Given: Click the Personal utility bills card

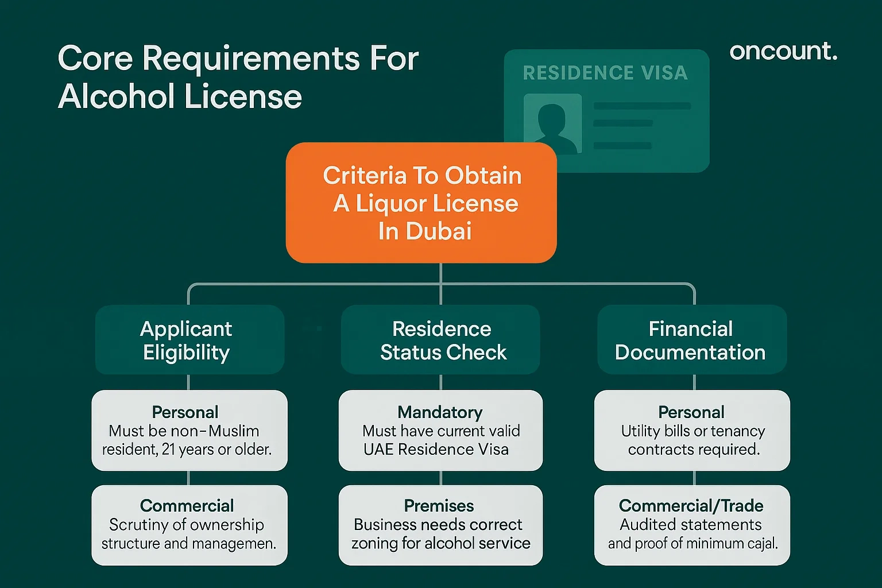Looking at the screenshot, I should click(x=691, y=431).
